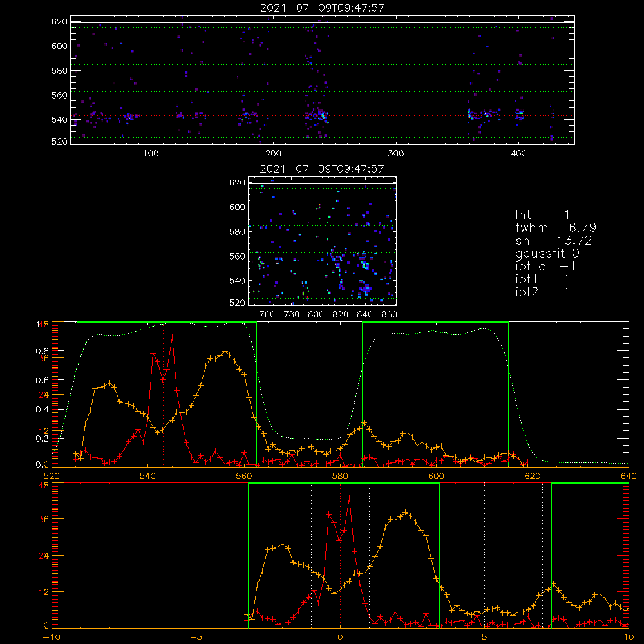Select the 'ipt_c -1' readout line
The height and width of the screenshot is (644, 644).
545,267
